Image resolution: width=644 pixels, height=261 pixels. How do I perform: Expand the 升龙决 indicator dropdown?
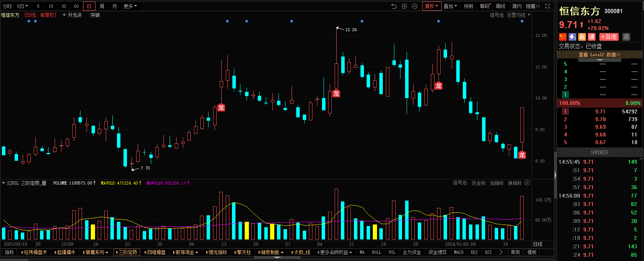64,15
